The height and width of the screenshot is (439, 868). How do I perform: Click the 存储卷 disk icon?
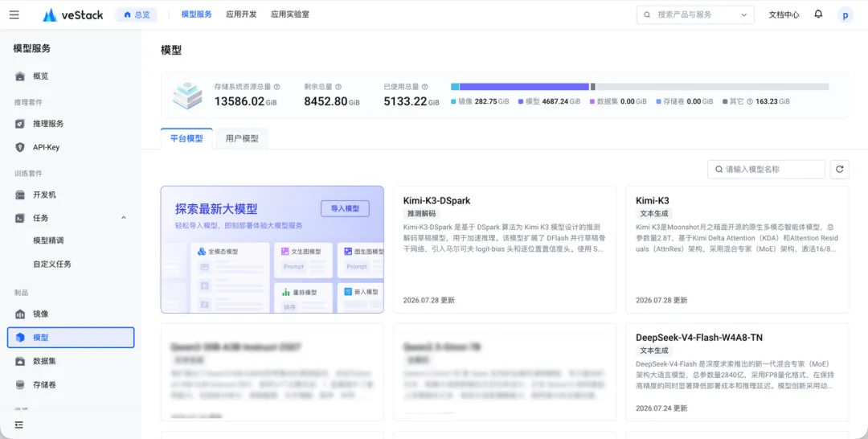(20, 385)
